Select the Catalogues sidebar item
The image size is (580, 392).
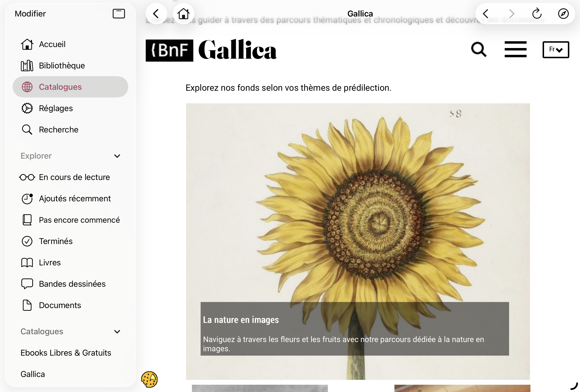pos(70,87)
